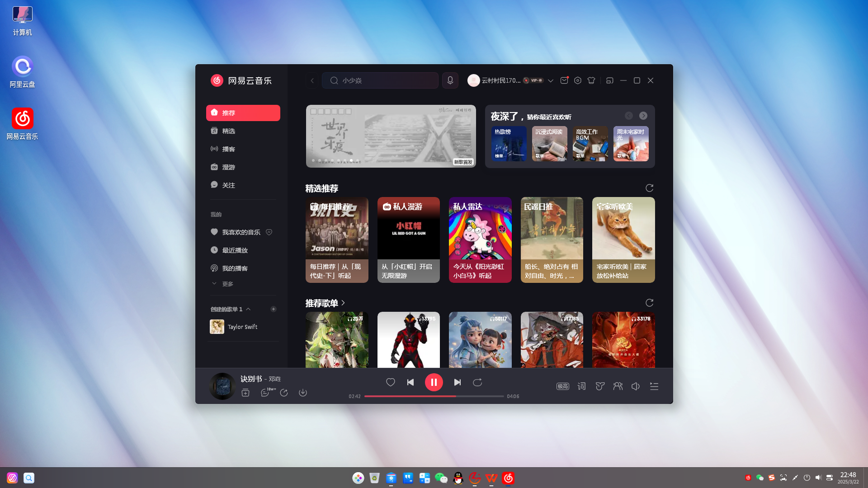Screen dimensions: 868x488
Task: Skip to the next track
Action: click(458, 382)
